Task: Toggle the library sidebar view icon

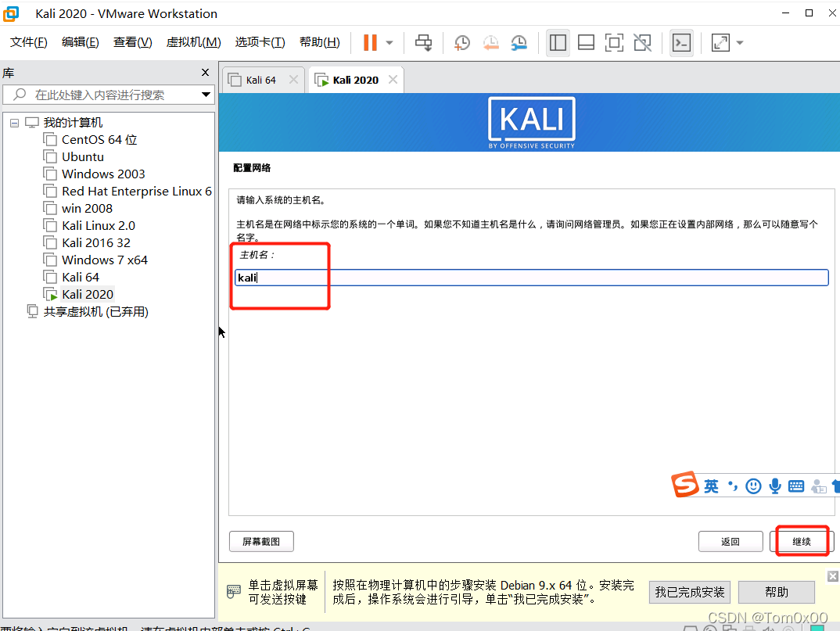Action: [x=558, y=43]
